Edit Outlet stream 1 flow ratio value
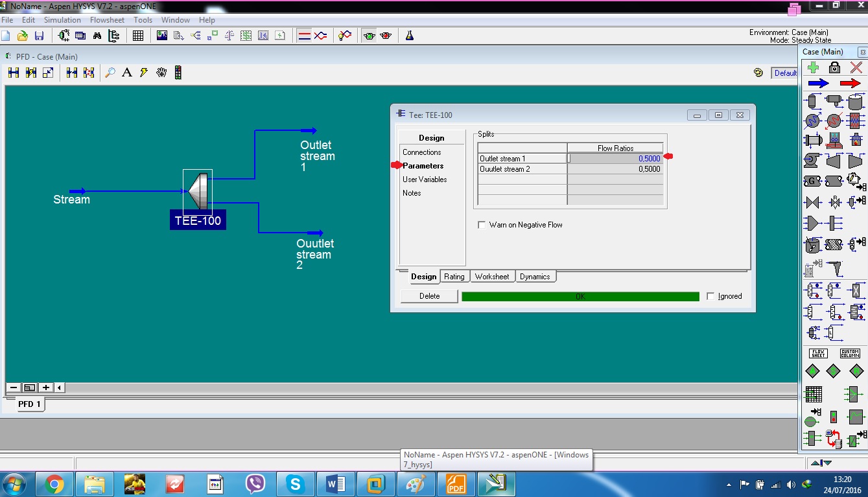This screenshot has width=868, height=497. tap(616, 157)
